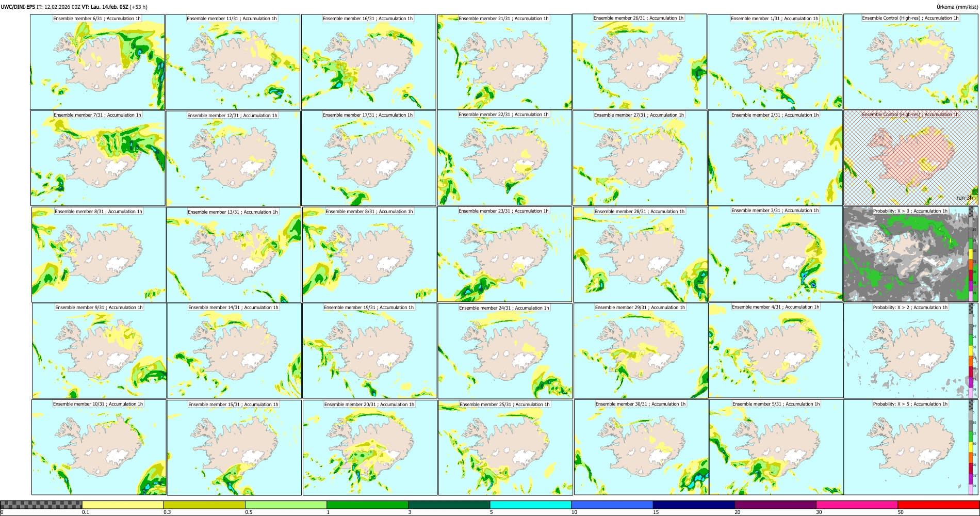Click the '15' tick value on the bottom legend
Image resolution: width=980 pixels, height=516 pixels.
(656, 512)
